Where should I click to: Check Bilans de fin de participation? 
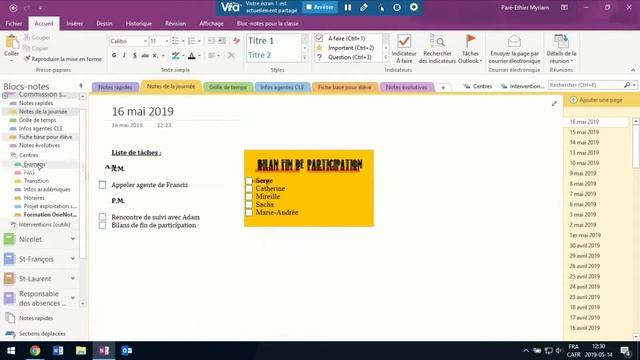[x=102, y=225]
